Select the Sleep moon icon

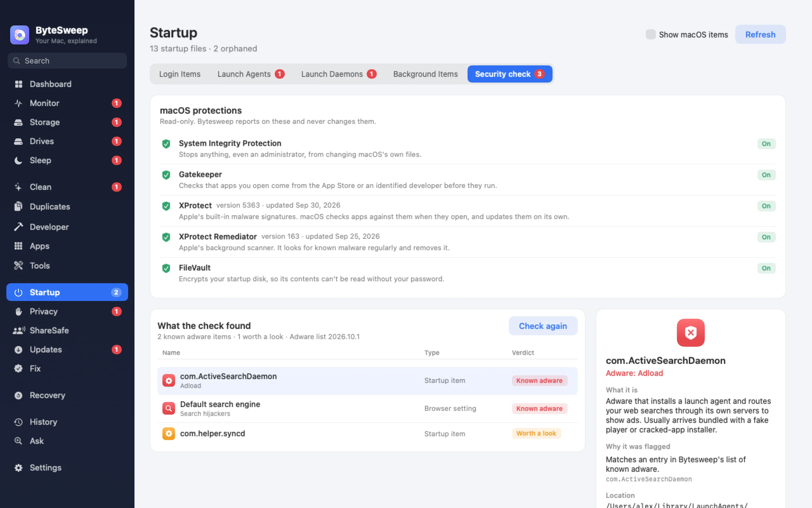18,160
